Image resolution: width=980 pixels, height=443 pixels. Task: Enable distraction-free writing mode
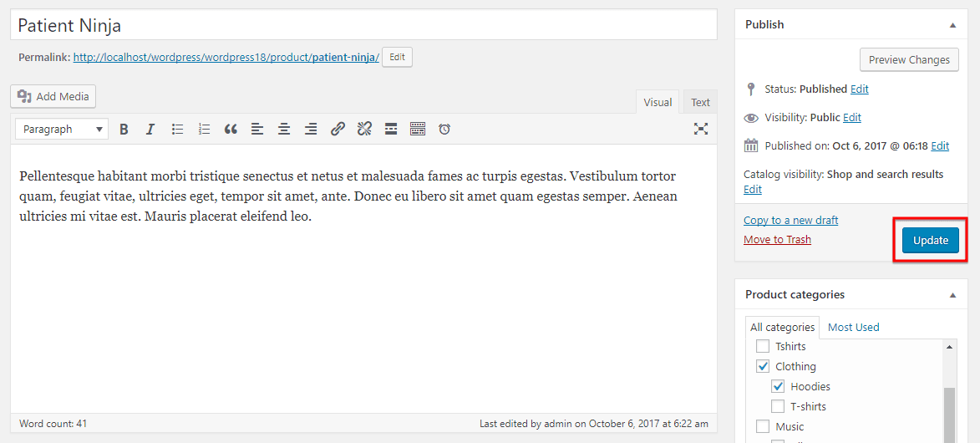coord(700,129)
